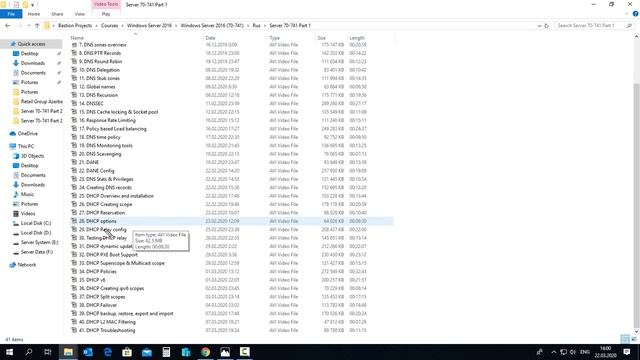Click Bastion Projects in the breadcrumb path

coord(75,25)
